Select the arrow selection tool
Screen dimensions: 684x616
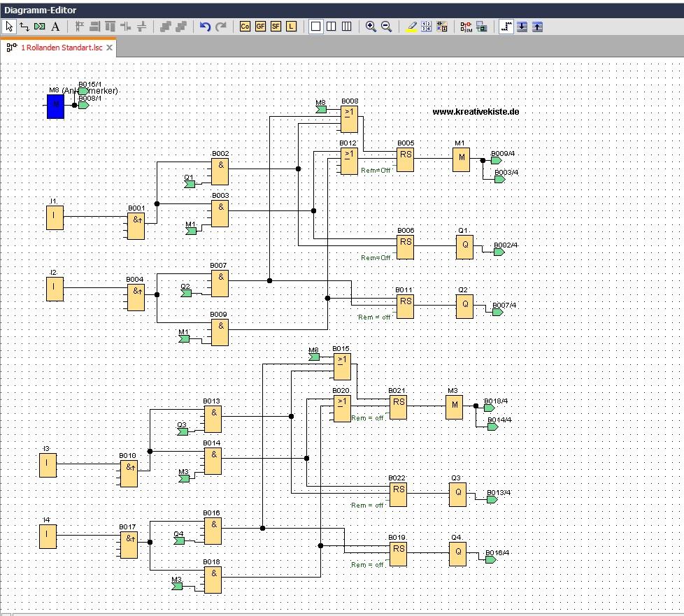(x=8, y=27)
